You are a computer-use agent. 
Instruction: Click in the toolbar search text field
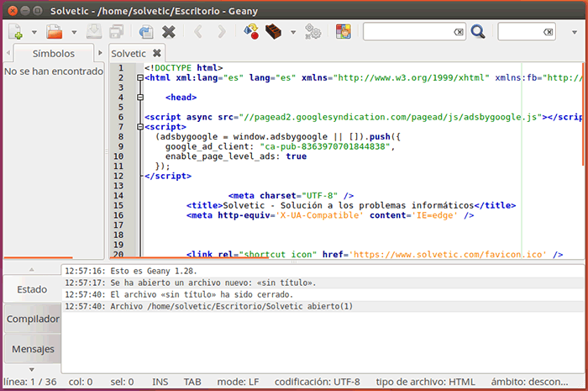pyautogui.click(x=407, y=32)
